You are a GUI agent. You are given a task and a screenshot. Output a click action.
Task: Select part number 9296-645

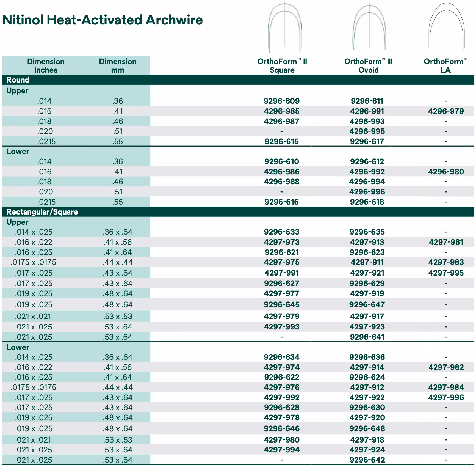(x=282, y=304)
